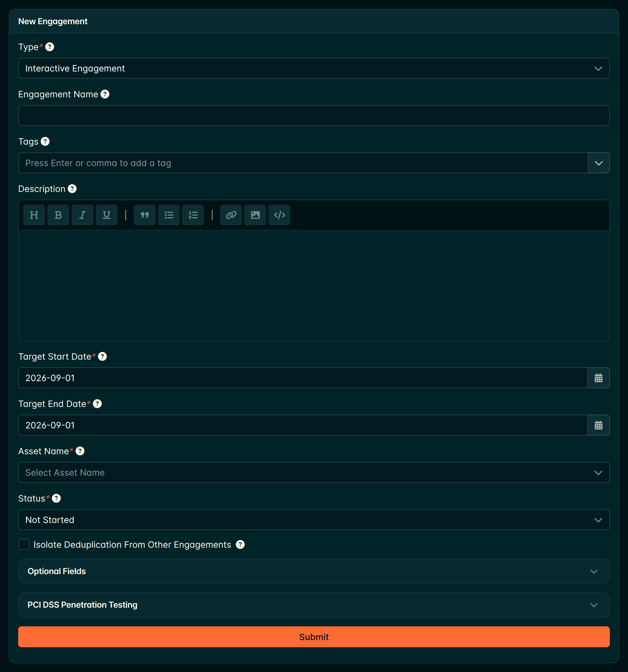This screenshot has height=672, width=628.
Task: Open calendar picker for Target Start Date
Action: click(598, 378)
